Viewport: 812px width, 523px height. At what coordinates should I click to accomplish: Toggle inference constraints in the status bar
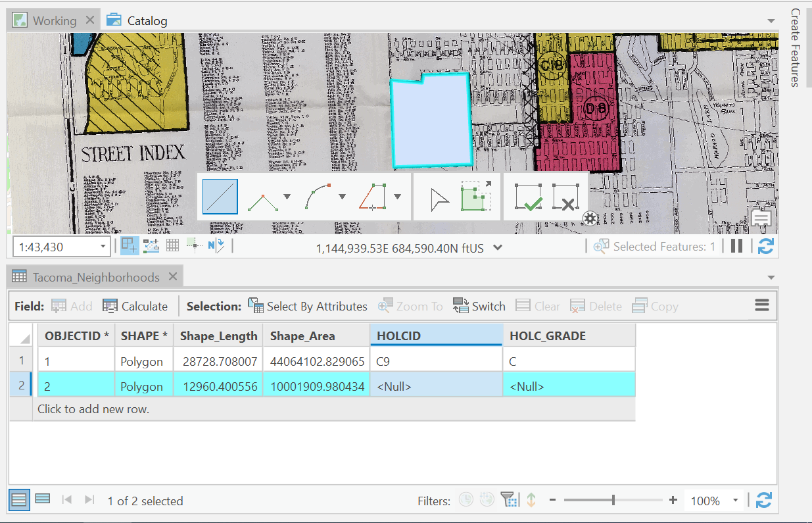194,246
